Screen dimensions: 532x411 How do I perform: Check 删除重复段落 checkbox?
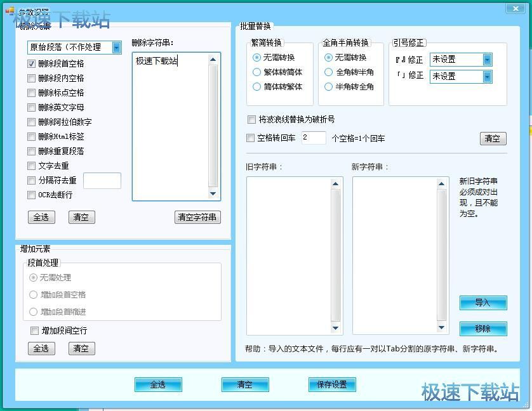tap(31, 151)
